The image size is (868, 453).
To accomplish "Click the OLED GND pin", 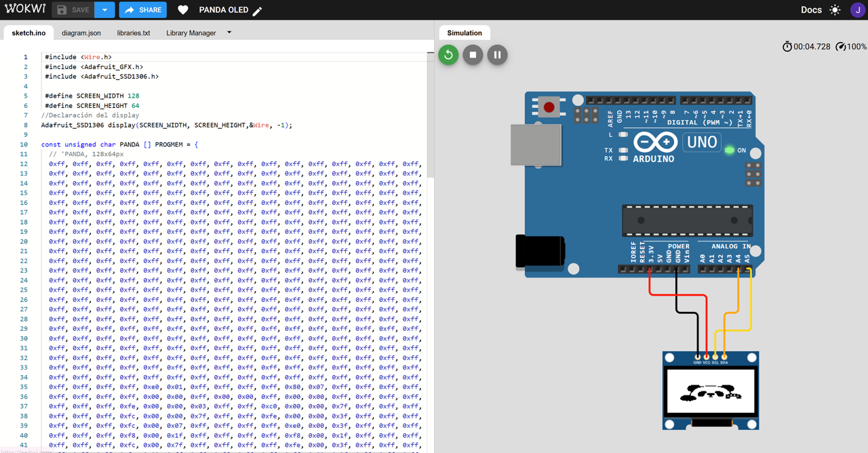I will click(x=698, y=357).
